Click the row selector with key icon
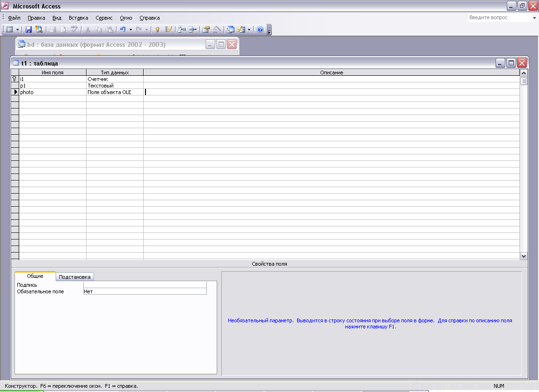Screen dimensions: 539x392 pos(15,79)
